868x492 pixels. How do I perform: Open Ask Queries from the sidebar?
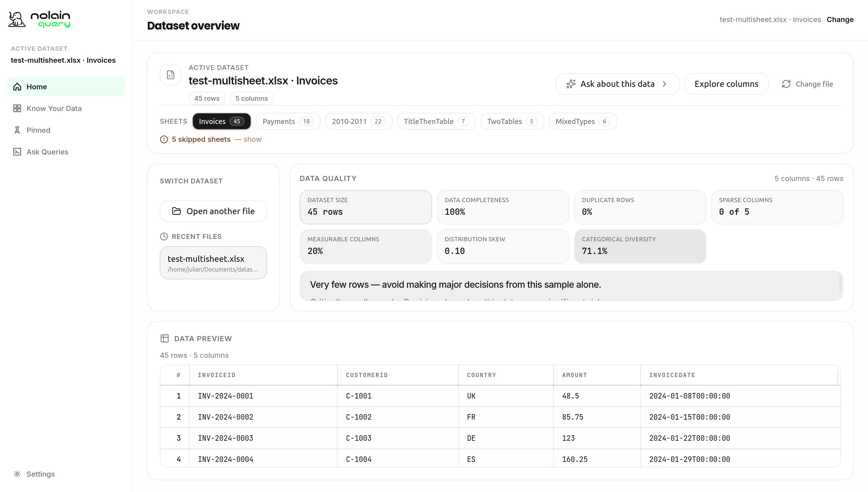[x=66, y=152]
